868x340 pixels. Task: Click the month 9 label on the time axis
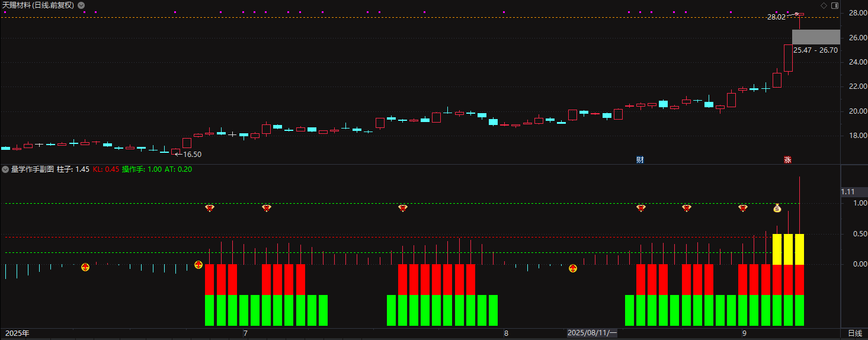pyautogui.click(x=744, y=333)
